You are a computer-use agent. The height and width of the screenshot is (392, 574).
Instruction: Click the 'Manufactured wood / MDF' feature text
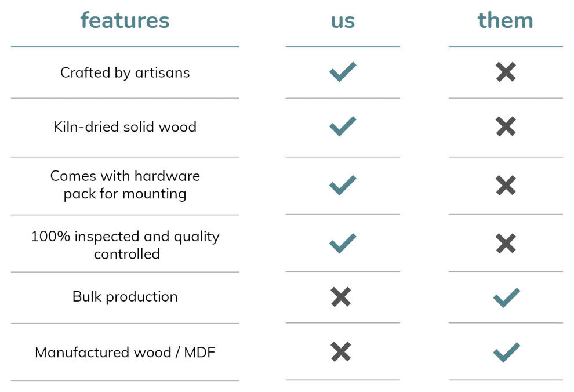[125, 353]
